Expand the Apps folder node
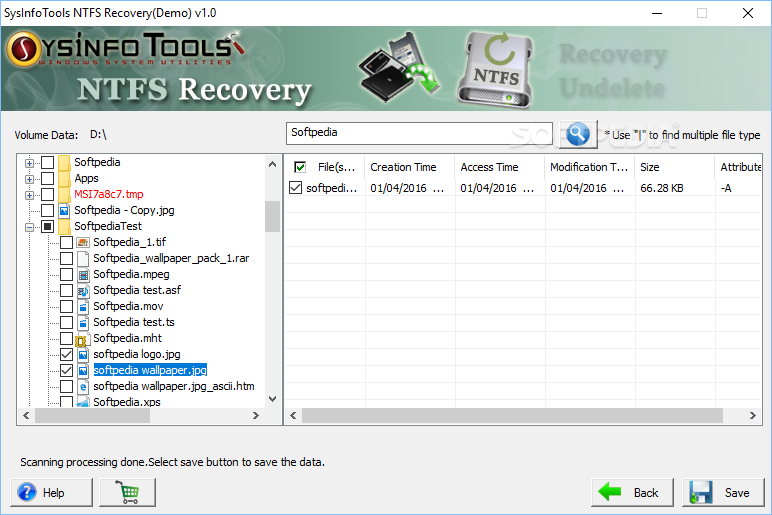Image resolution: width=772 pixels, height=515 pixels. pyautogui.click(x=30, y=179)
